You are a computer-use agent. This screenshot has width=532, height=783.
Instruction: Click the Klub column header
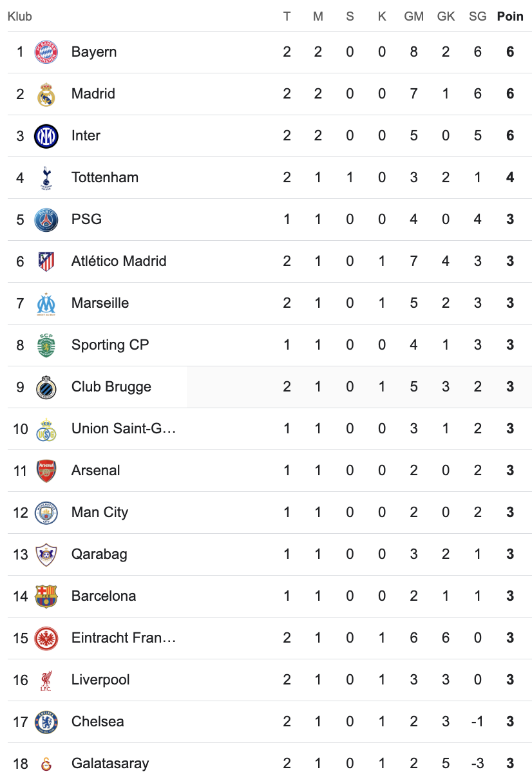[x=20, y=17]
